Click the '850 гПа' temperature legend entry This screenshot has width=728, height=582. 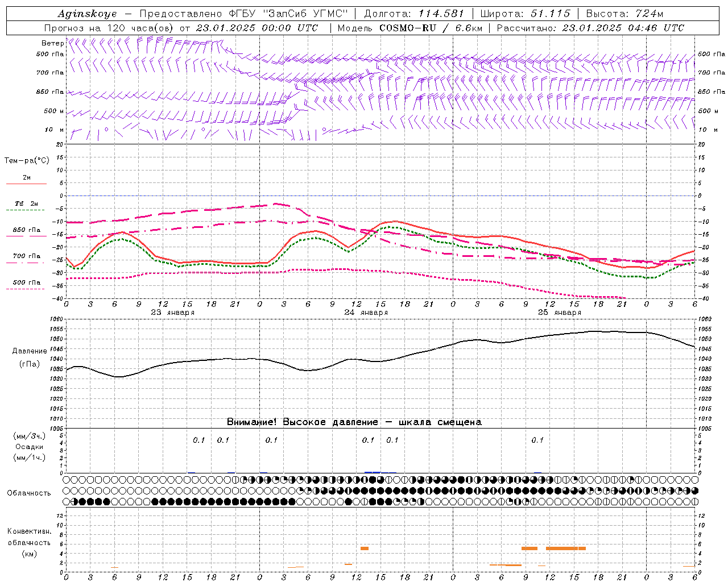pos(27,230)
